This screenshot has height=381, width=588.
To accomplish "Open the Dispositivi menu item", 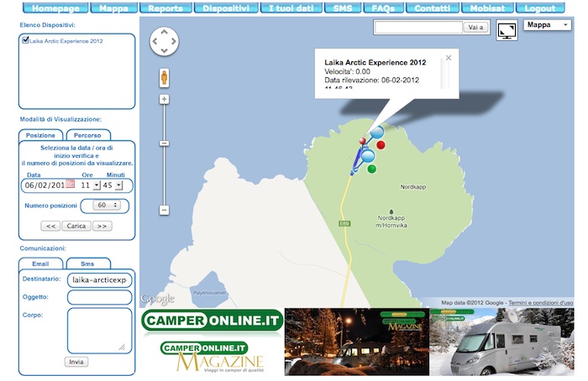I will click(x=225, y=8).
